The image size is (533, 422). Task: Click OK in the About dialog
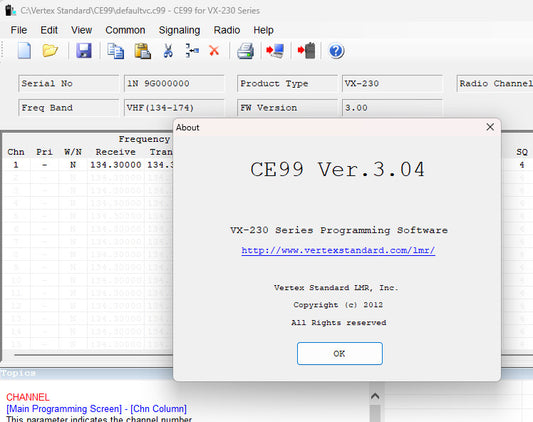pos(340,354)
